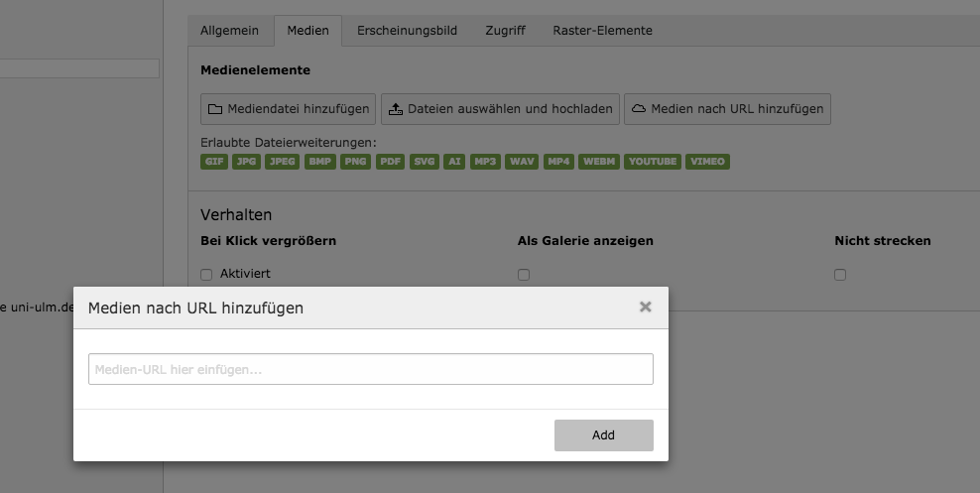Click the Erlaubte Dateierweiterungen label

coord(289,143)
